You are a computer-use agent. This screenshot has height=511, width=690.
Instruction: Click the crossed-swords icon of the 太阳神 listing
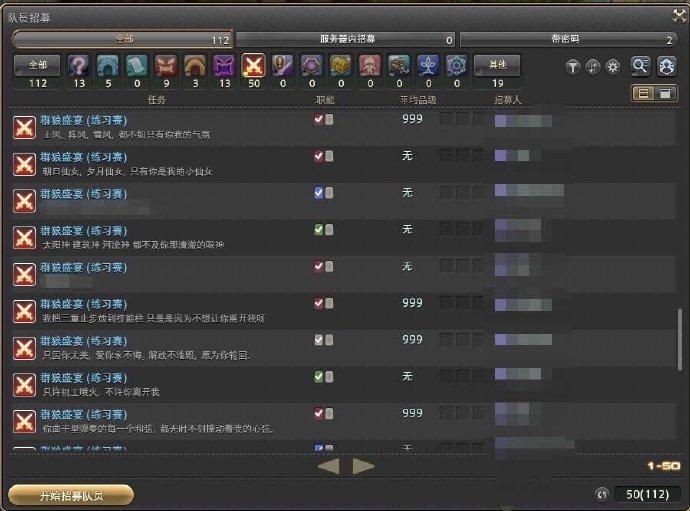coord(24,238)
